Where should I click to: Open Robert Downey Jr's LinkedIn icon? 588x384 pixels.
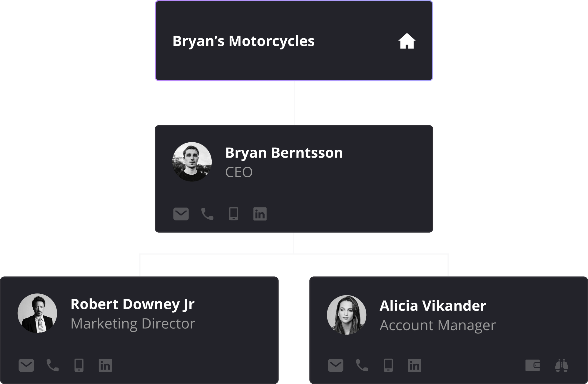[105, 366]
